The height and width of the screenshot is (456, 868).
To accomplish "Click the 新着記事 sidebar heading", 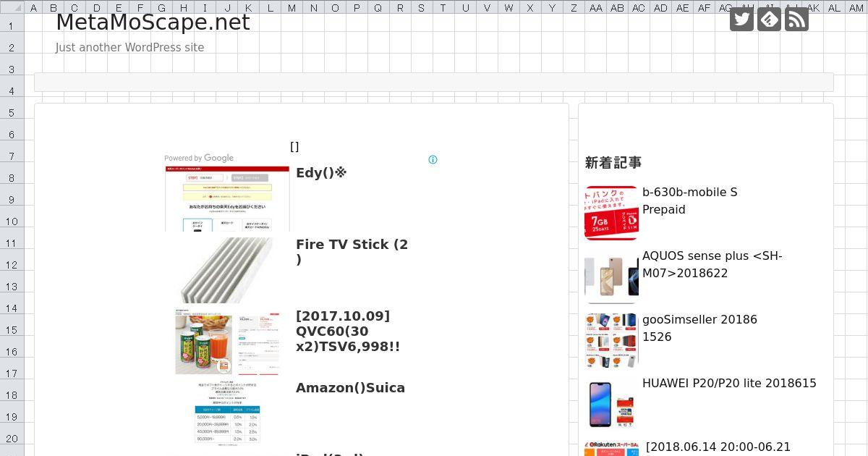I will tap(613, 163).
